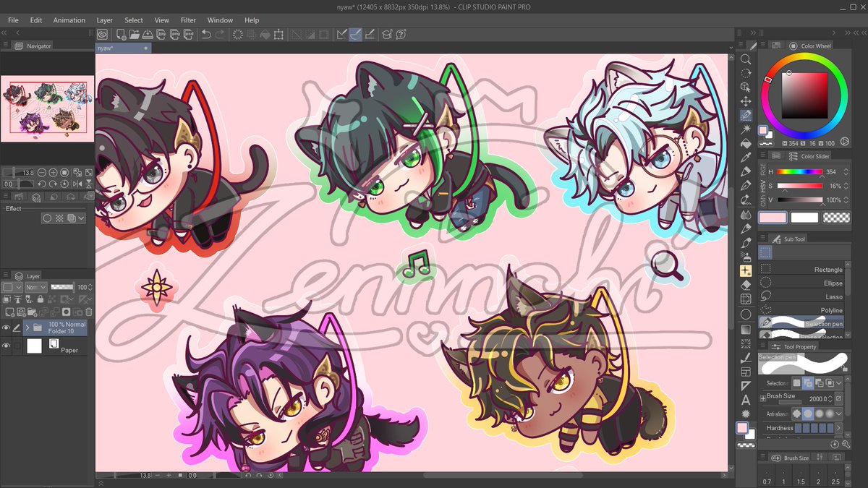Image resolution: width=868 pixels, height=488 pixels.
Task: Select the Gradient tool
Action: [746, 329]
